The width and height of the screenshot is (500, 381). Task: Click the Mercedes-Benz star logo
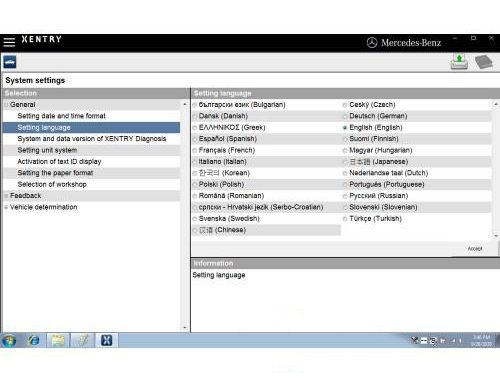point(372,43)
